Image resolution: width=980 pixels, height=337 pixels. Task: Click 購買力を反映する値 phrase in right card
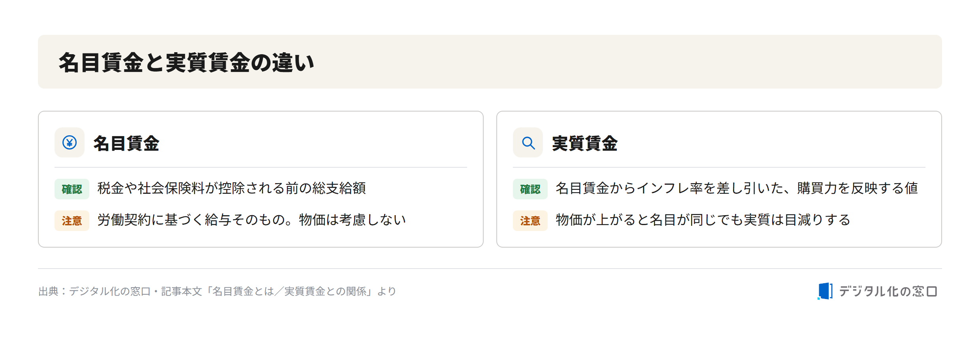click(857, 188)
